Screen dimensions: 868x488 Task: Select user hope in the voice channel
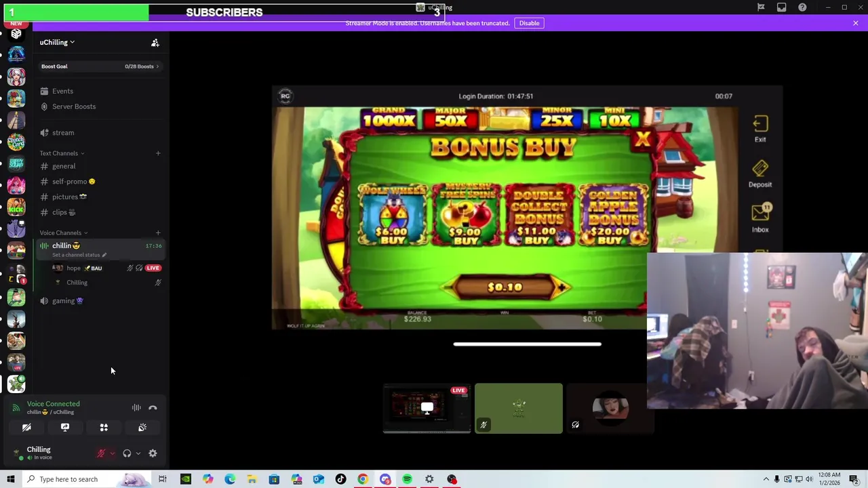coord(73,268)
